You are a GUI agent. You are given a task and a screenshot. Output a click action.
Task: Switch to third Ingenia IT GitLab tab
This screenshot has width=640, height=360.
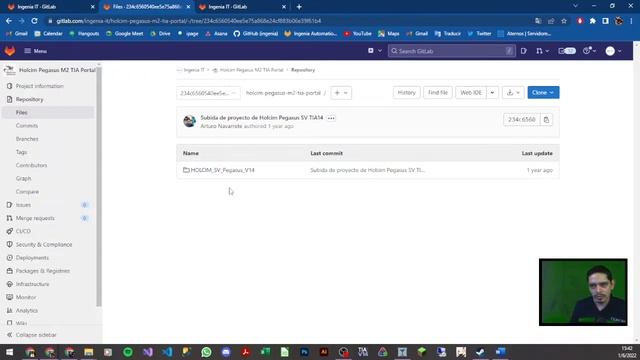242,7
